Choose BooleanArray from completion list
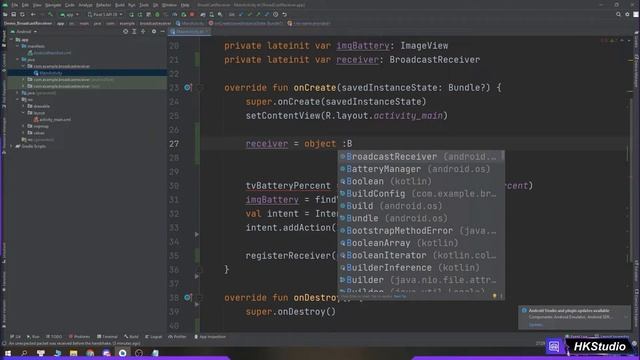The image size is (640, 360). pos(421,243)
